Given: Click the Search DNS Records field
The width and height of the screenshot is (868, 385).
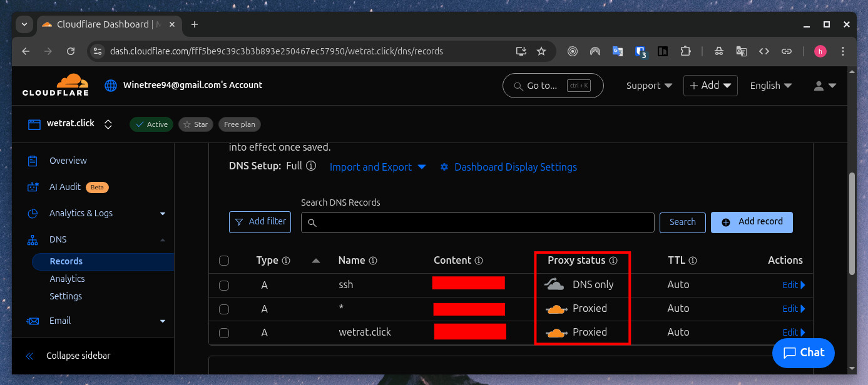Looking at the screenshot, I should pos(477,222).
